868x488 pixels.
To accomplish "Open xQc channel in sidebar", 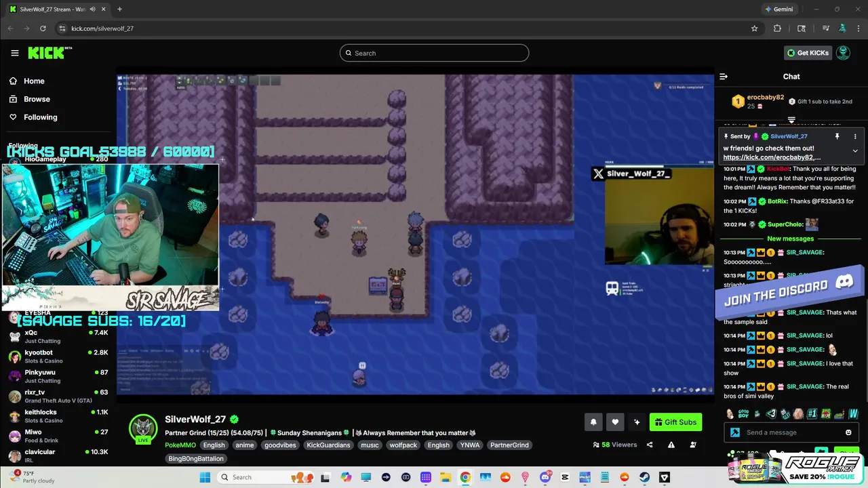I will [x=58, y=337].
